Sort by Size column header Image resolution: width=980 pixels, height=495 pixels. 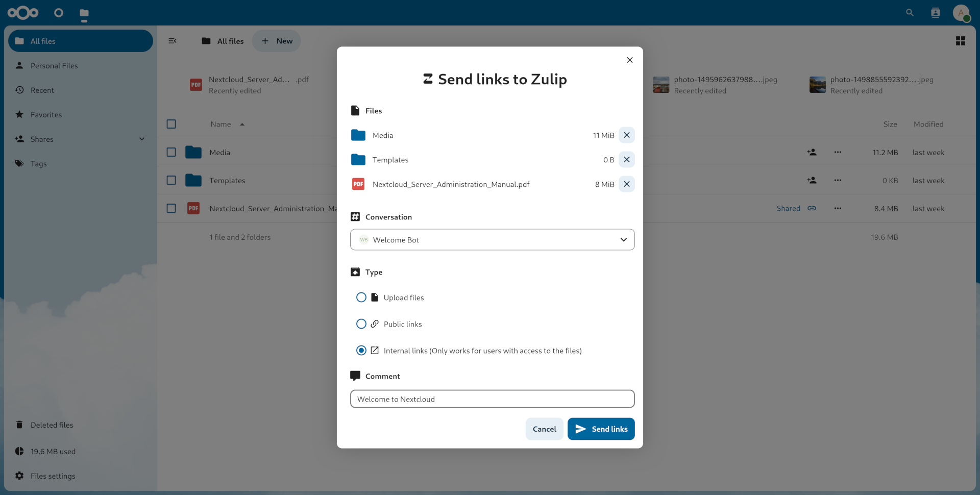pos(890,124)
